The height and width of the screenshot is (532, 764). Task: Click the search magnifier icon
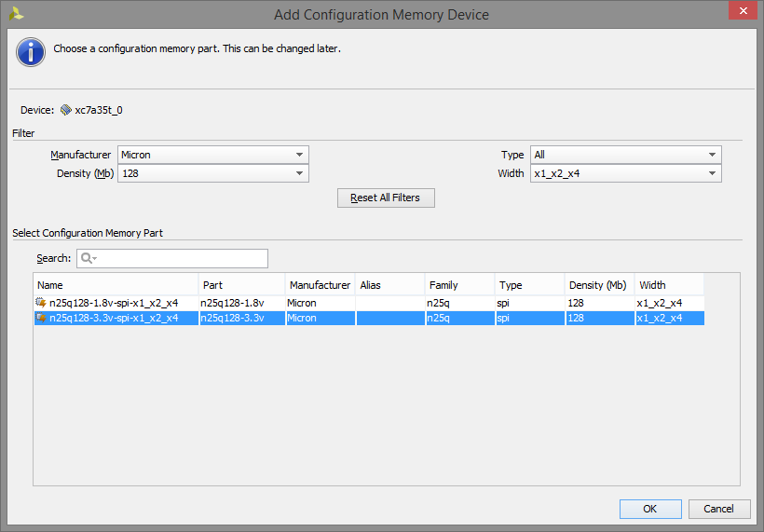pyautogui.click(x=87, y=258)
